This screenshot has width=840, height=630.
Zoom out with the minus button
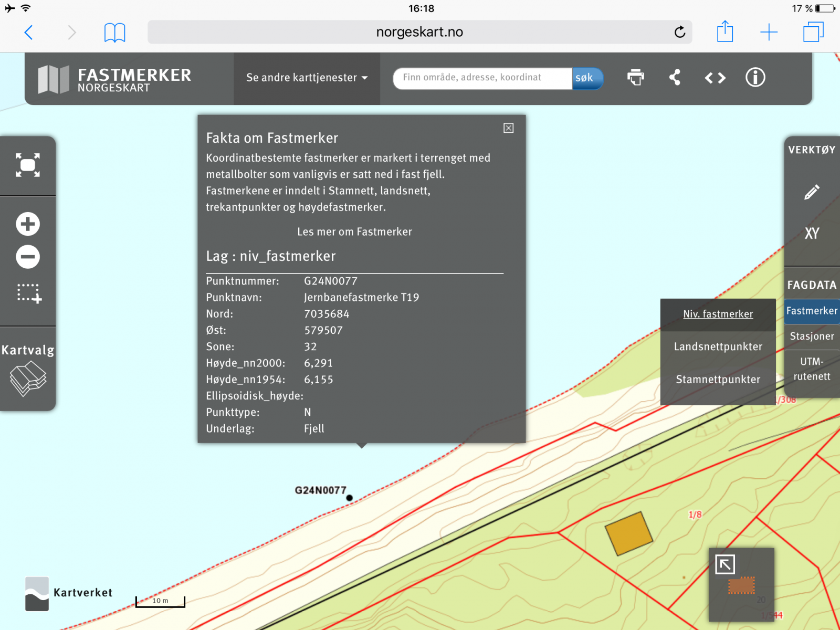(28, 257)
